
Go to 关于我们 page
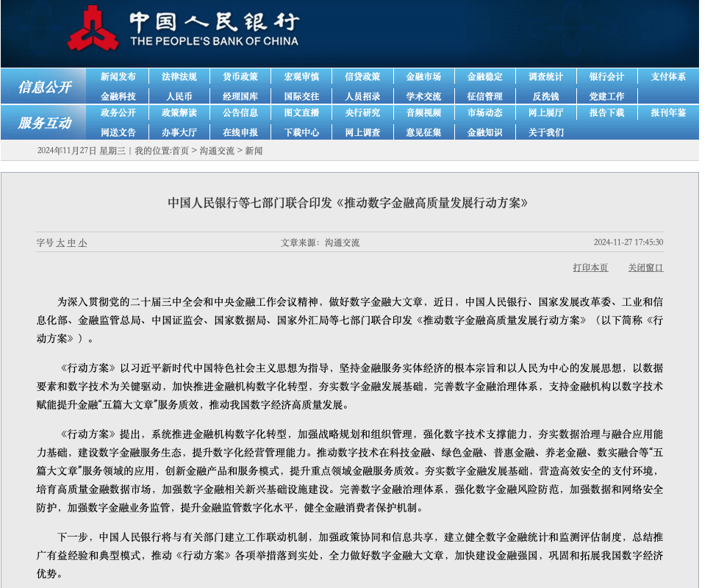pos(545,132)
